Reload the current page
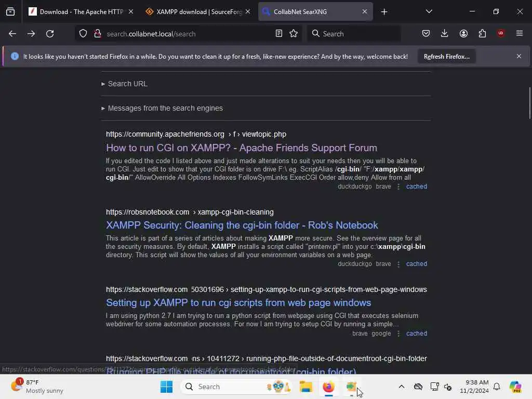The image size is (532, 399). click(50, 34)
